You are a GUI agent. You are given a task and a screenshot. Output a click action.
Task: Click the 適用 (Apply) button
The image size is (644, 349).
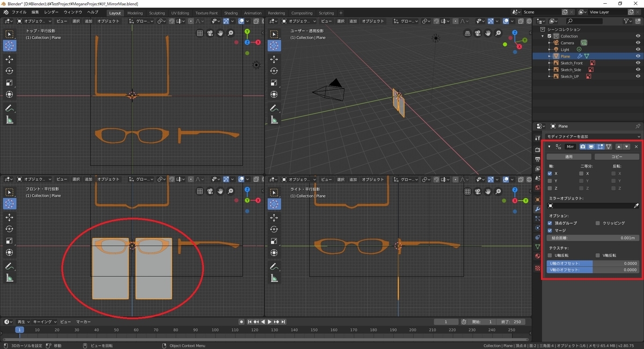(569, 157)
